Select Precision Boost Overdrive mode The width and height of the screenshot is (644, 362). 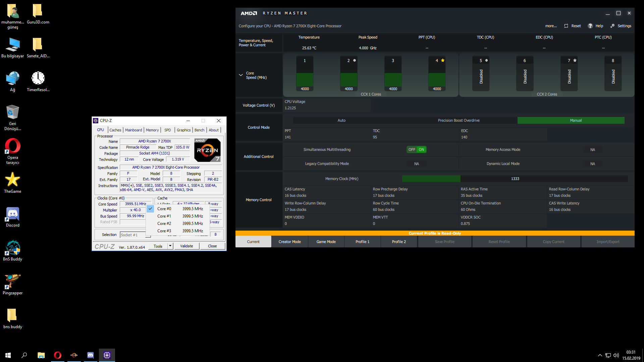[x=459, y=120]
